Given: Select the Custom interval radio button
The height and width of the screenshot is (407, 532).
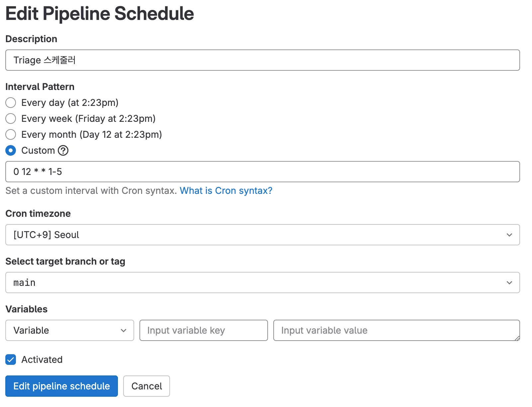Looking at the screenshot, I should [11, 150].
